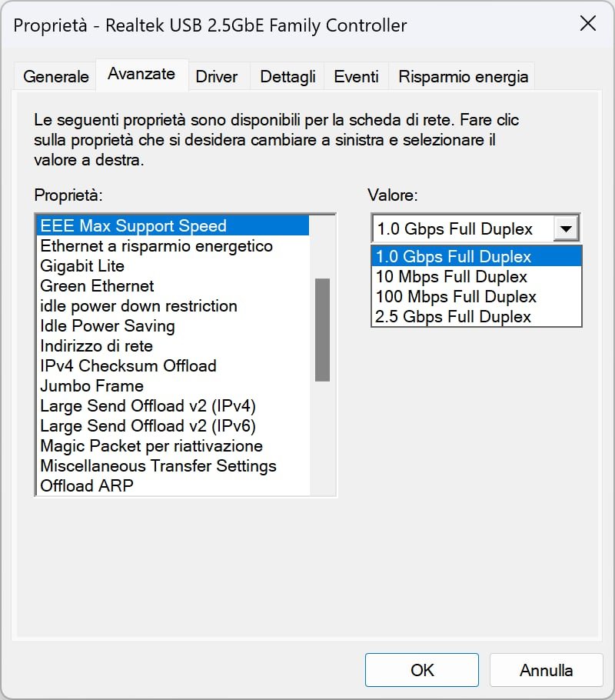Switch to the Eventi tab
Viewport: 615px width, 700px height.
(x=356, y=76)
